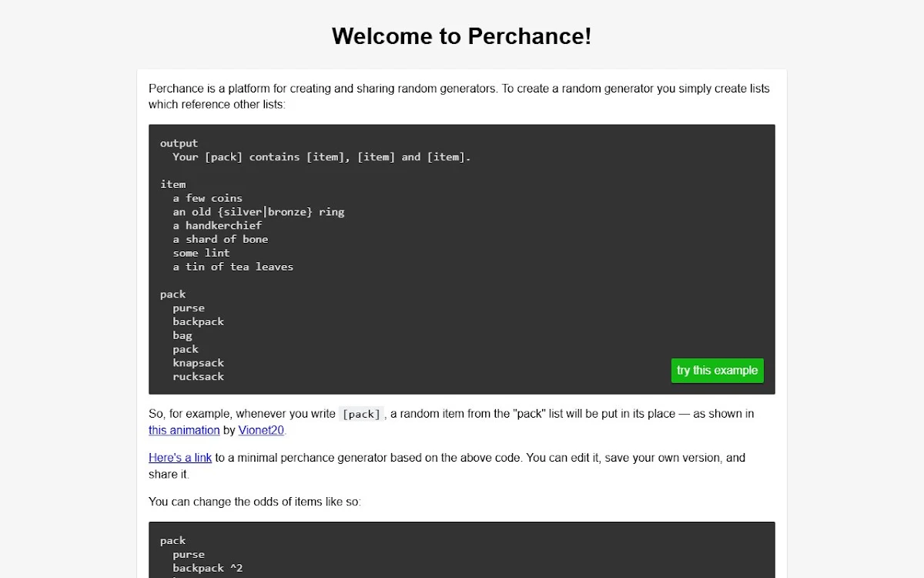Viewport: 924px width, 578px height.
Task: Click the inline '[pack]' code snippet
Action: click(361, 414)
